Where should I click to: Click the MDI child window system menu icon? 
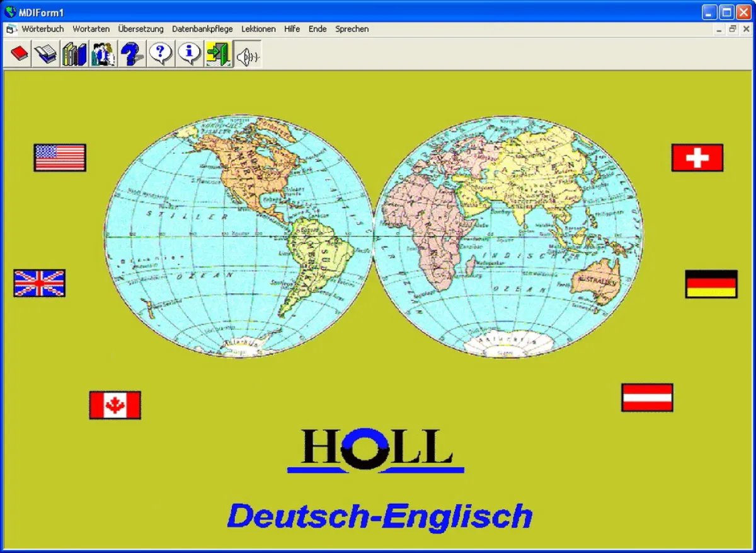click(x=11, y=29)
